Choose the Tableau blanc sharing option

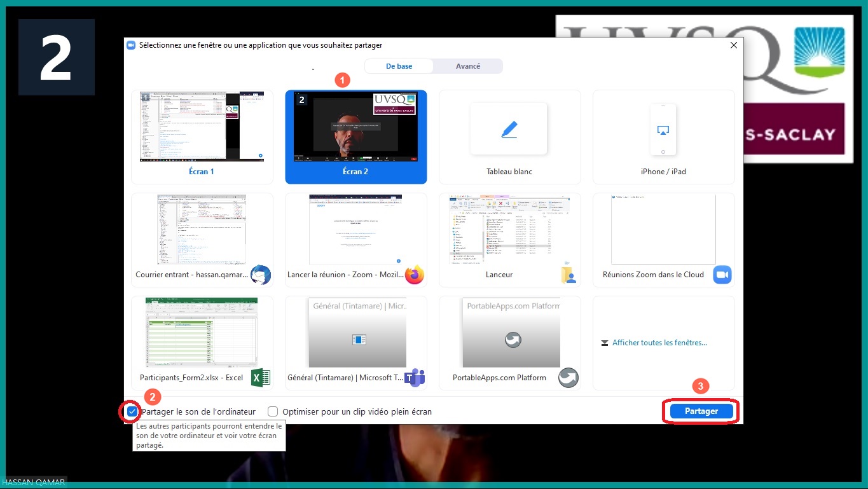[509, 137]
